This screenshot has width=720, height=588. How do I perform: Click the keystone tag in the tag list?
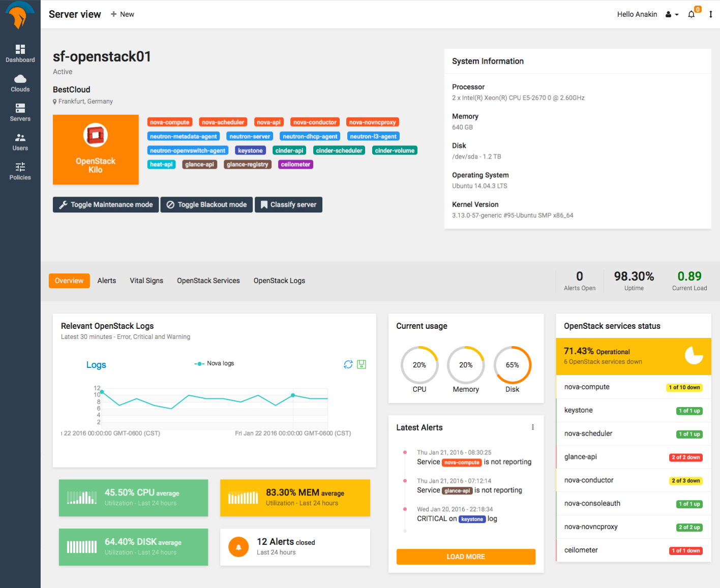pos(250,150)
